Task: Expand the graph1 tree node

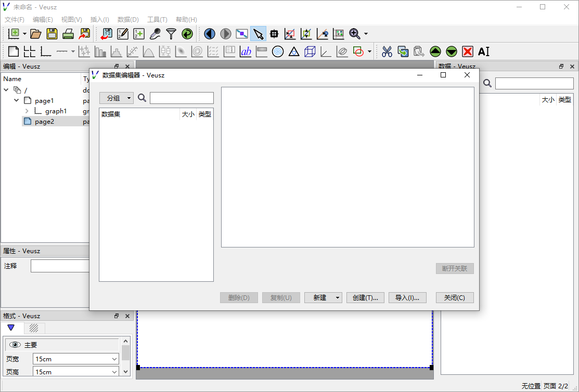Action: pos(27,111)
